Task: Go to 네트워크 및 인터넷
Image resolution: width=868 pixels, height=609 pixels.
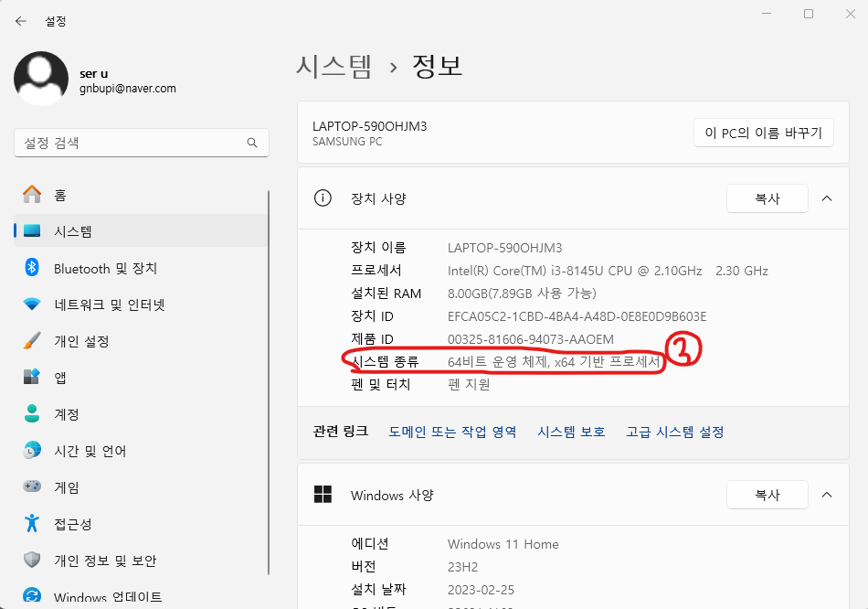Action: point(141,304)
